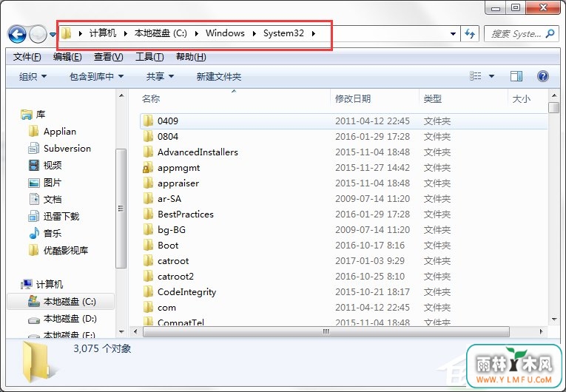Select the ar-SA folder icon
566x392 pixels.
tap(148, 198)
